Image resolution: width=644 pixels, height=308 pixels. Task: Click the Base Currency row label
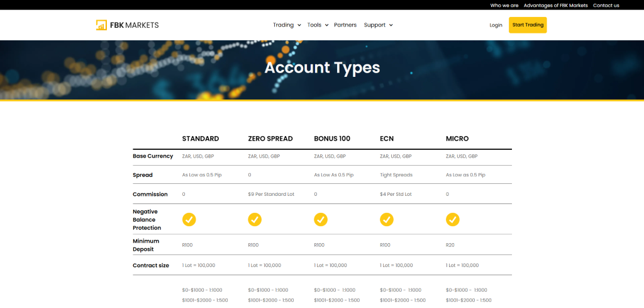(x=153, y=156)
